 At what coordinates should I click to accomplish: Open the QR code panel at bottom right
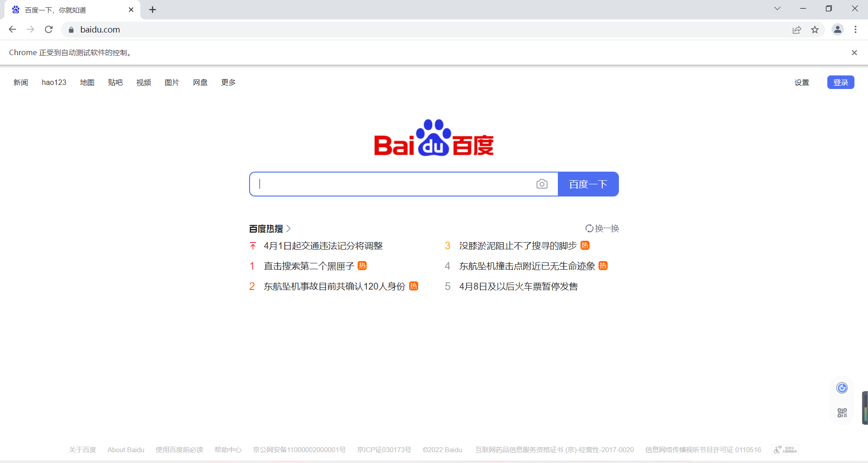coord(841,412)
